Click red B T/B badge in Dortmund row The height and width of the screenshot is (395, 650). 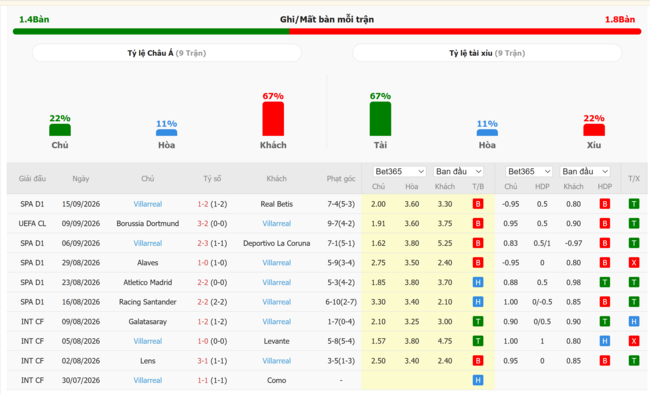[x=478, y=223]
